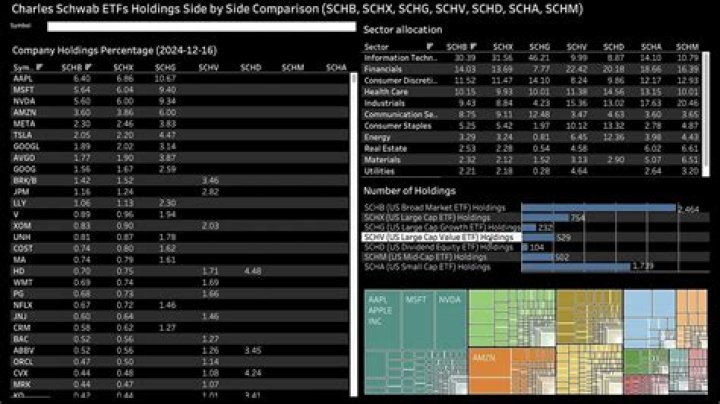Viewport: 720px width, 404px height.
Task: Click the GOOGL symbol row
Action: pyautogui.click(x=179, y=146)
